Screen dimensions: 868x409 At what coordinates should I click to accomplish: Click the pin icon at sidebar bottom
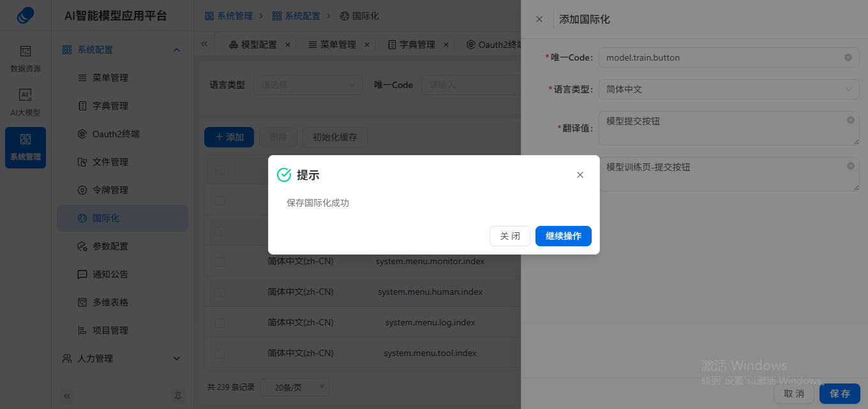[x=178, y=396]
